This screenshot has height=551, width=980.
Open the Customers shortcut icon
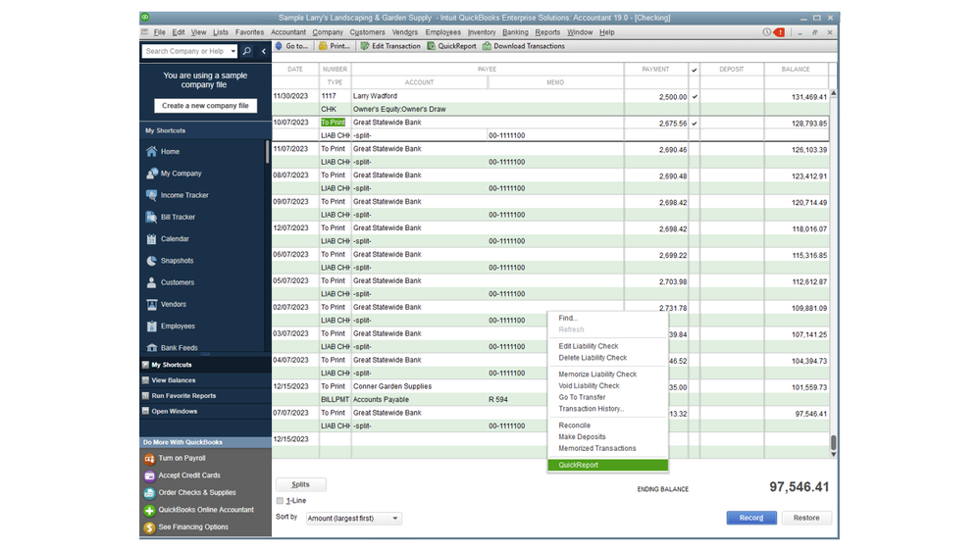click(151, 283)
